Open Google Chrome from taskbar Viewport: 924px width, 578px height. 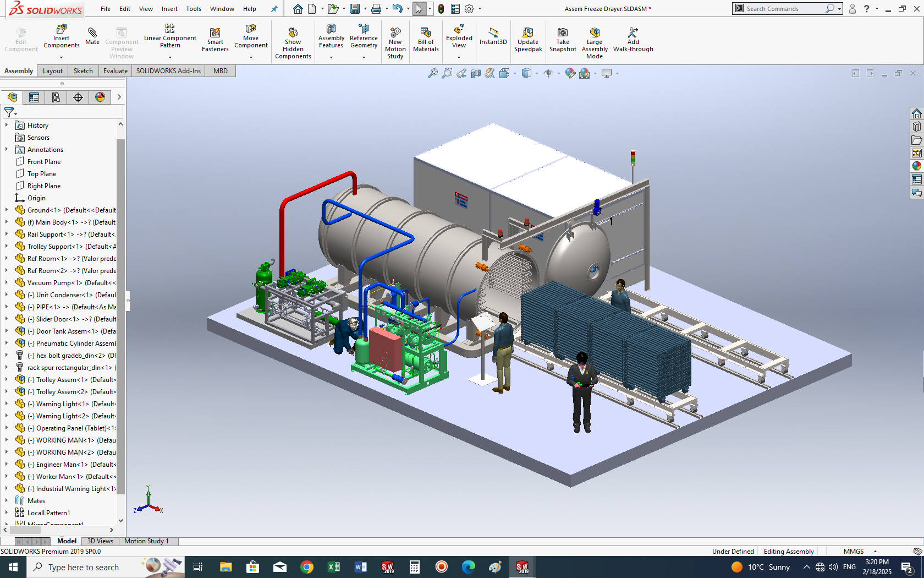[x=307, y=567]
